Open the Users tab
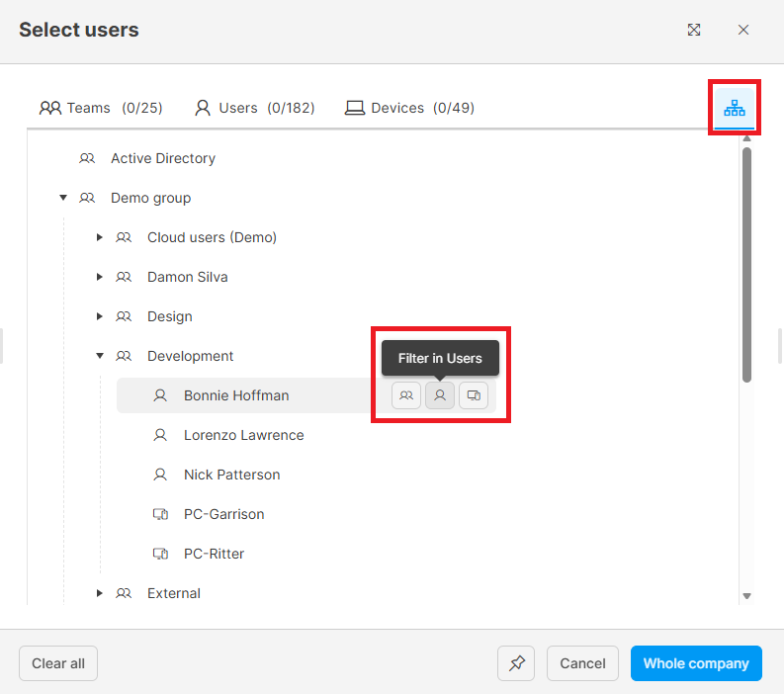The image size is (784, 694). pos(254,108)
